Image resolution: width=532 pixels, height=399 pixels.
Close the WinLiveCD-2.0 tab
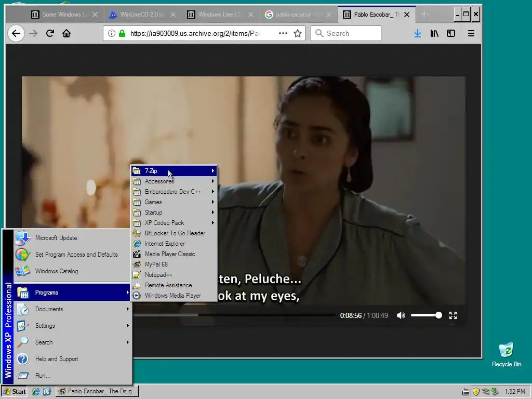point(173,15)
